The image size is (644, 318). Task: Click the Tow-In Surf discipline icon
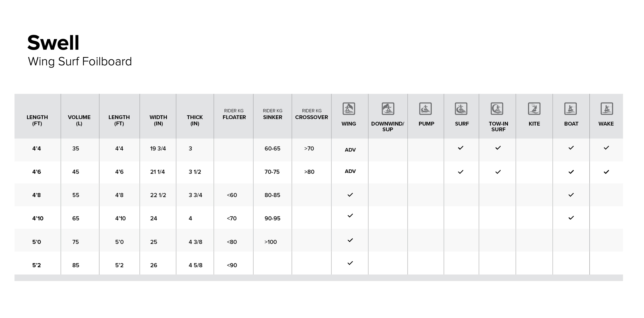pyautogui.click(x=497, y=109)
